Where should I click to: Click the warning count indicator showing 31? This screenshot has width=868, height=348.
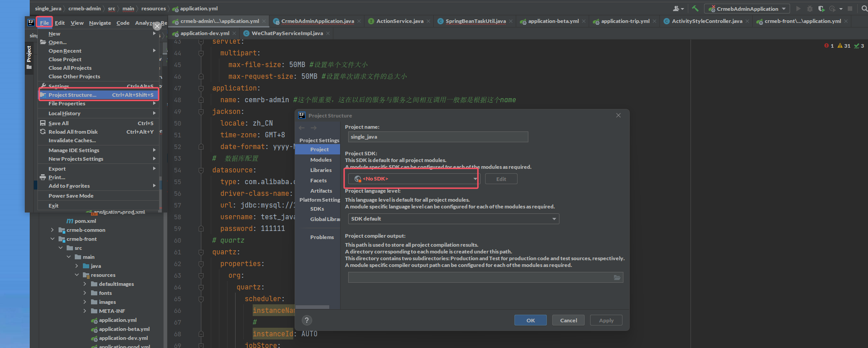point(844,46)
